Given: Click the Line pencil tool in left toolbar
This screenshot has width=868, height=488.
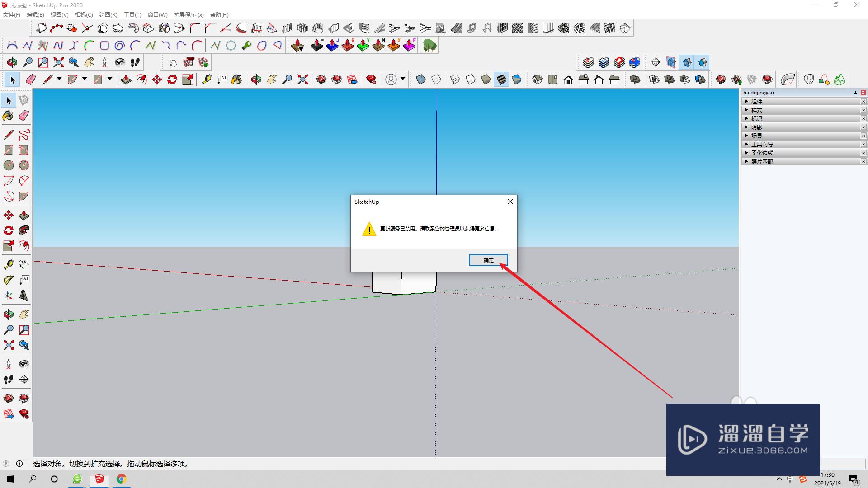Looking at the screenshot, I should (x=8, y=135).
